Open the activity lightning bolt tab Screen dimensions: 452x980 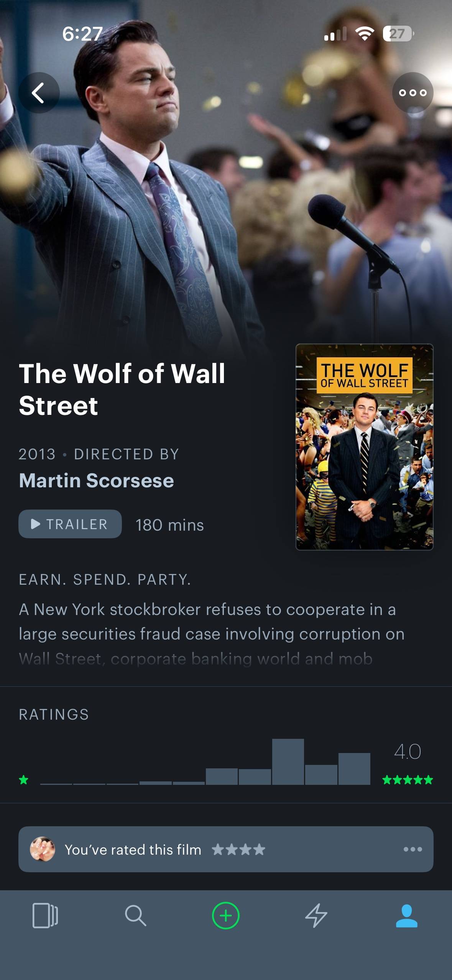316,916
